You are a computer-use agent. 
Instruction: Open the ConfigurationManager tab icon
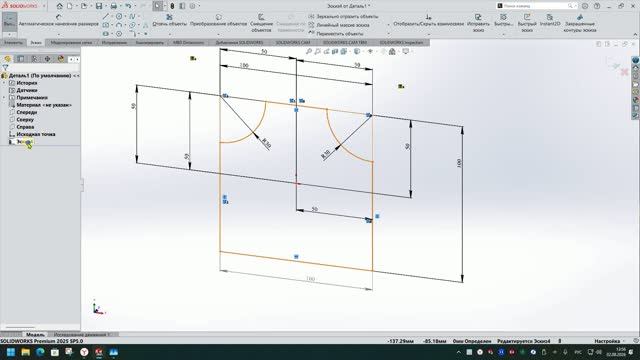point(34,59)
